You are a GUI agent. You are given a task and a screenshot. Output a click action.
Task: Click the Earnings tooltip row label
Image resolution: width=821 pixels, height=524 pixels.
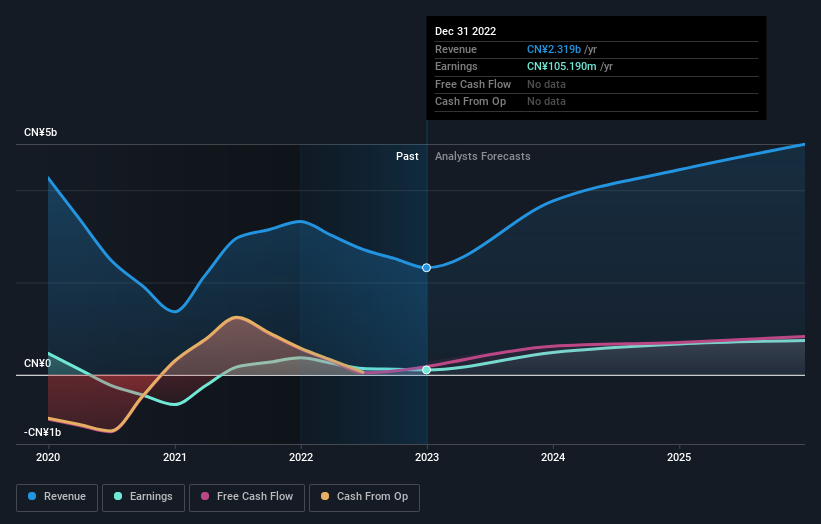(456, 66)
